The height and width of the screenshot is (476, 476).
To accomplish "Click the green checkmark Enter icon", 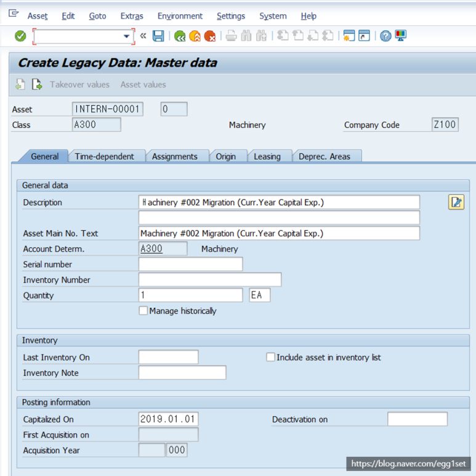I will [20, 36].
